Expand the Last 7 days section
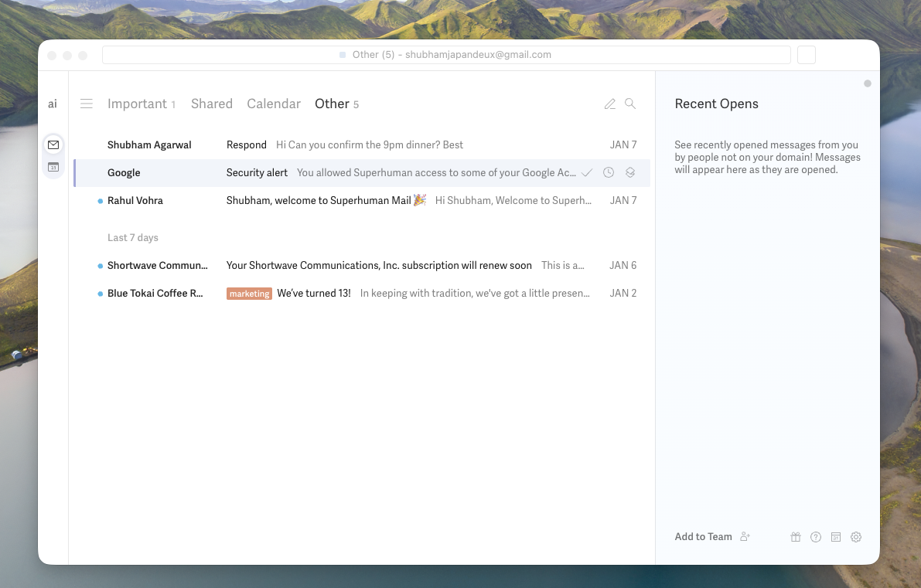Viewport: 921px width, 588px height. 132,237
